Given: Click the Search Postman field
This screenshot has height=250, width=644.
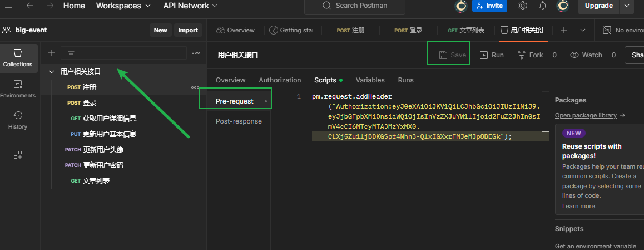Looking at the screenshot, I should point(355,6).
